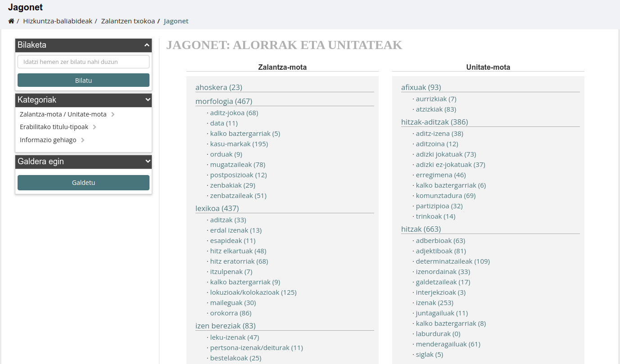
Task: Open partizipioa (32) link
Action: (439, 206)
